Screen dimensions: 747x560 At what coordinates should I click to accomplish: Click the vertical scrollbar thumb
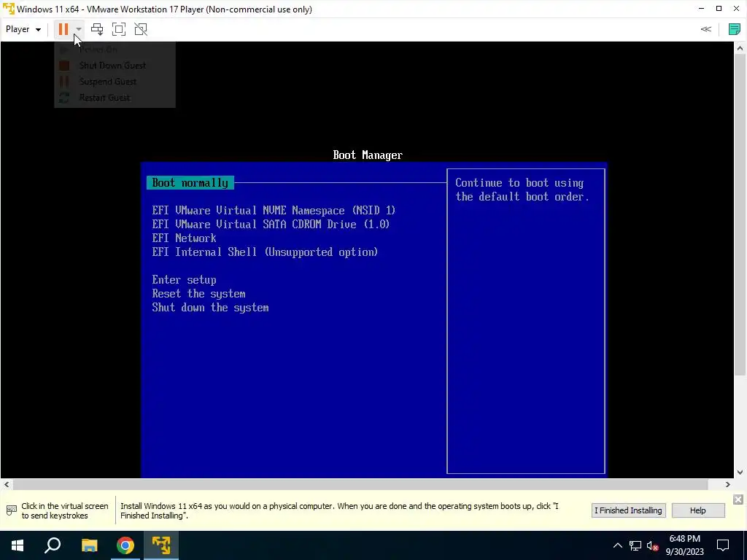point(740,214)
